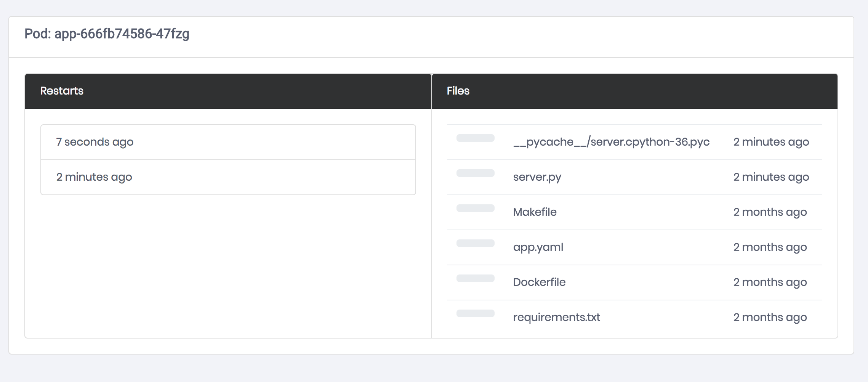Click the gray badge beside server.py
Image resolution: width=868 pixels, height=382 pixels.
tap(475, 173)
